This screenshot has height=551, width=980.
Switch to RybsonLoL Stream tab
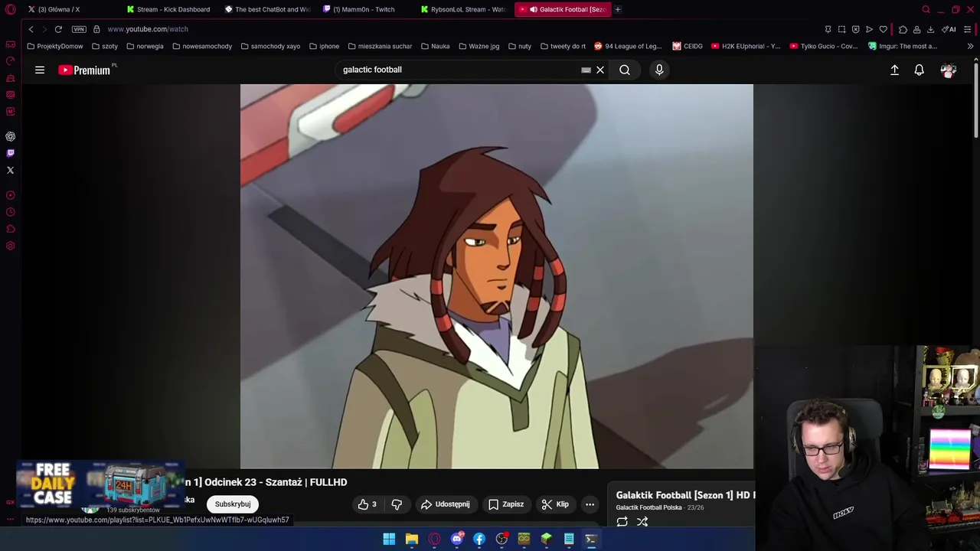click(x=462, y=9)
